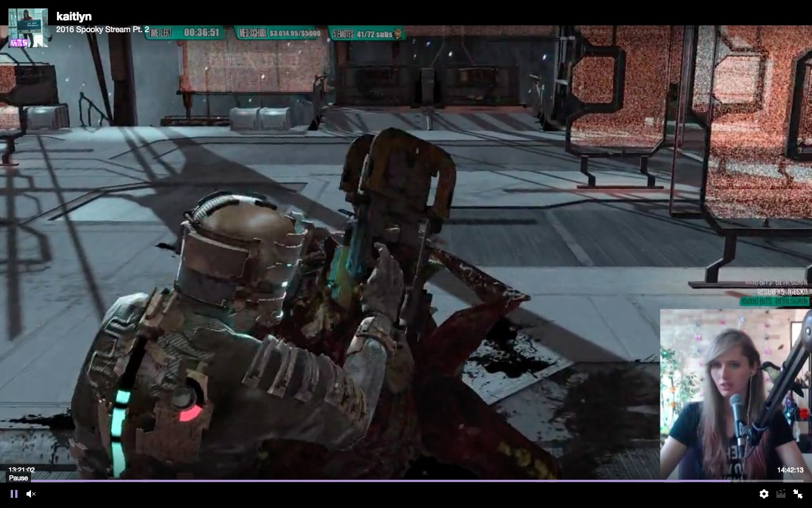Exit fullscreen mode
The image size is (812, 508).
(798, 494)
